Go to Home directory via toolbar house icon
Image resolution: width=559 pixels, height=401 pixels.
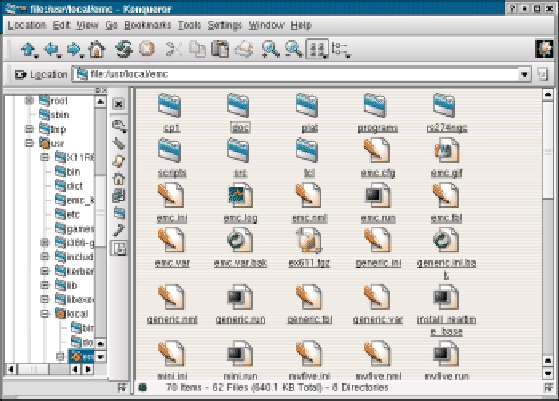pyautogui.click(x=97, y=49)
